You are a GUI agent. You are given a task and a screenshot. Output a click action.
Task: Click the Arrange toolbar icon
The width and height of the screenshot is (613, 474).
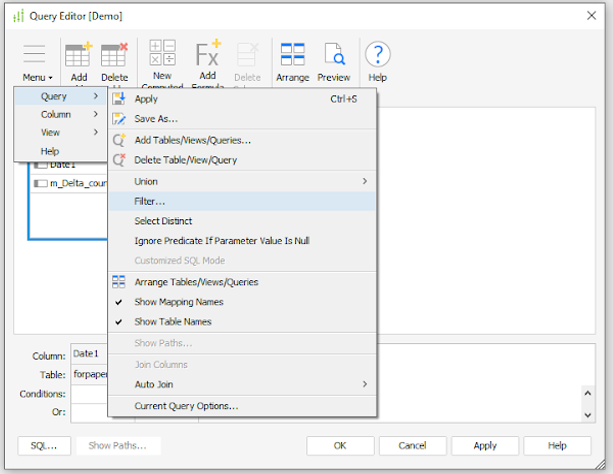[292, 60]
